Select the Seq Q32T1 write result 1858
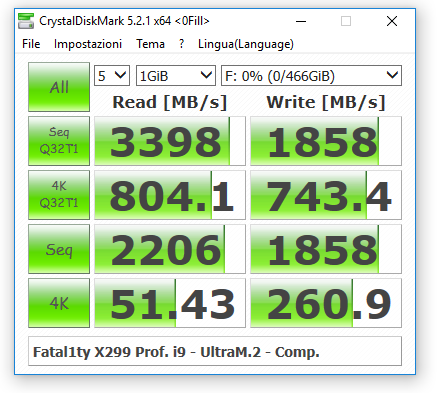 pyautogui.click(x=326, y=141)
